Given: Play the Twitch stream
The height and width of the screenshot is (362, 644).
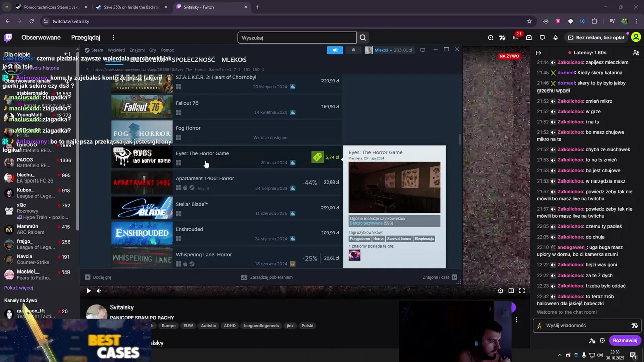Looking at the screenshot, I should [89, 291].
